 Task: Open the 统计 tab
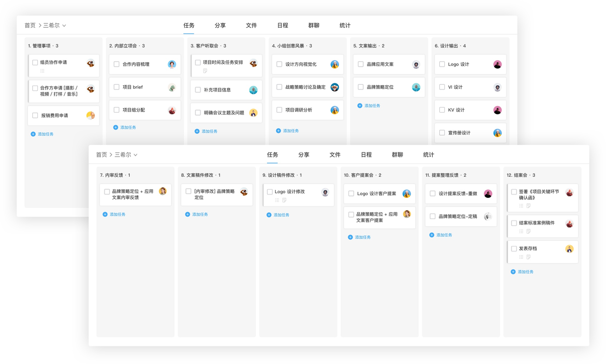point(428,154)
